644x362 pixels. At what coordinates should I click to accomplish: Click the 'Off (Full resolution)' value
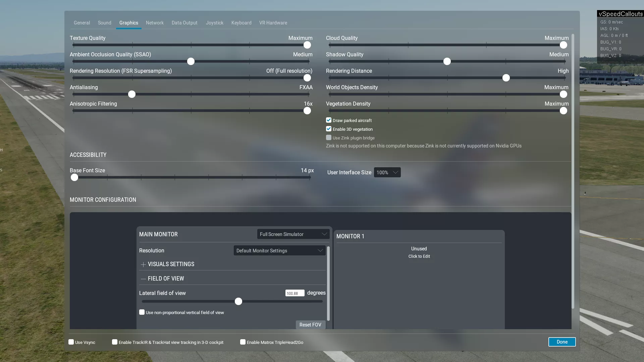coord(289,71)
